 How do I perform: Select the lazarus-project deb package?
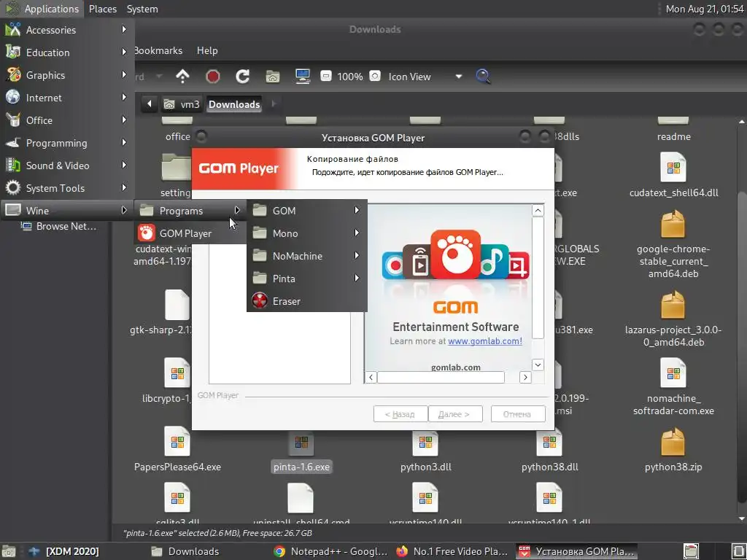tap(673, 320)
